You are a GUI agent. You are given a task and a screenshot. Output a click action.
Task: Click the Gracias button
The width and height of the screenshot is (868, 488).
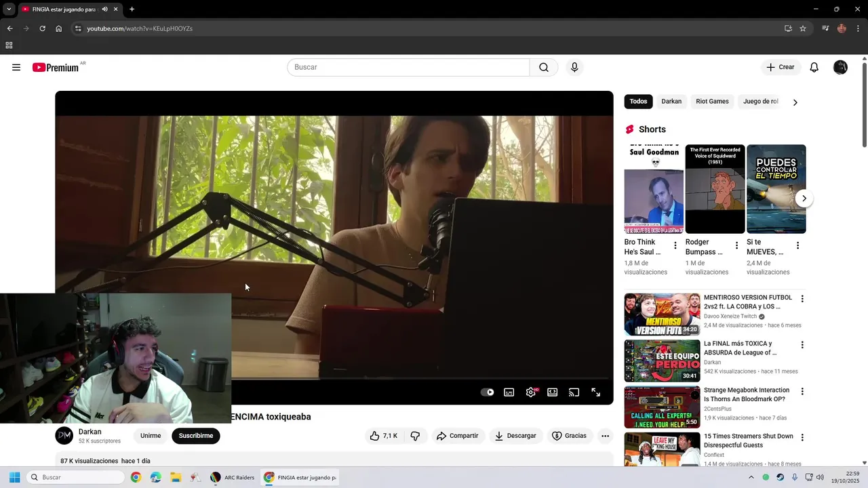click(569, 436)
